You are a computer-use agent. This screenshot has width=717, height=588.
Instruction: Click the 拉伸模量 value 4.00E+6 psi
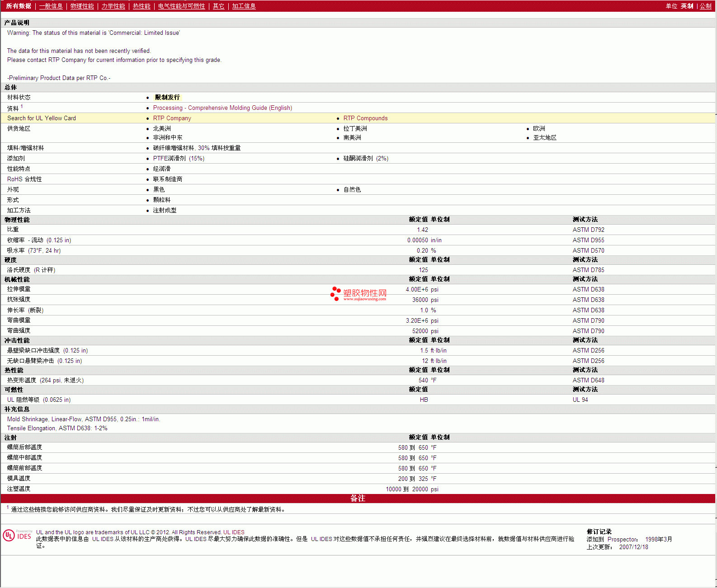click(x=422, y=290)
